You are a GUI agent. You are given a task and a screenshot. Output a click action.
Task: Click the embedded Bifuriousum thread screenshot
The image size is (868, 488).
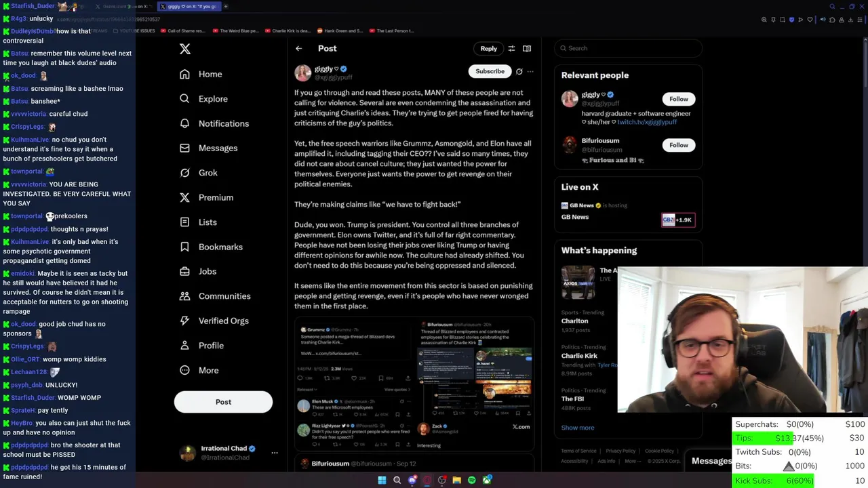click(474, 369)
